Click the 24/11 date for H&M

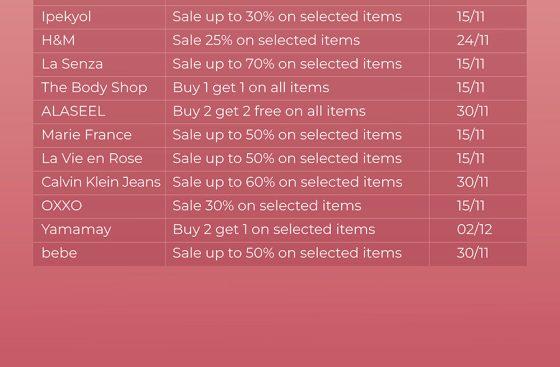coord(472,40)
